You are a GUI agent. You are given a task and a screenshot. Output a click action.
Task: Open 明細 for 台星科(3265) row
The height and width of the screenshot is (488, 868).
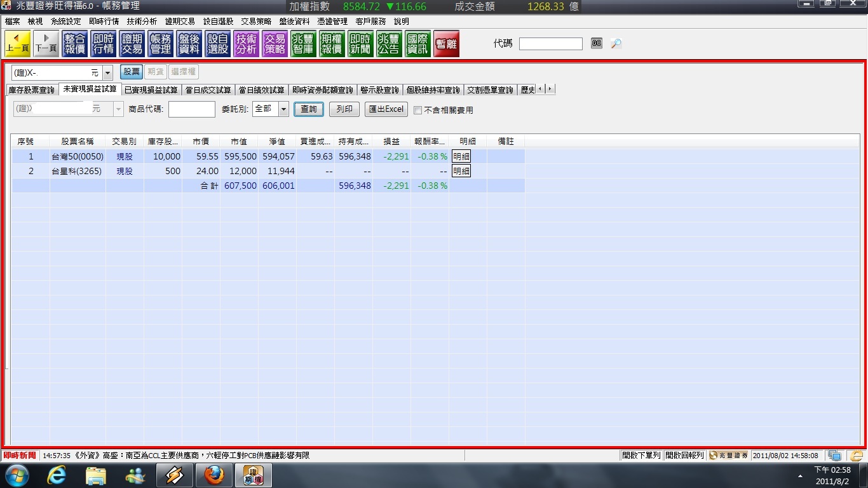pyautogui.click(x=461, y=171)
